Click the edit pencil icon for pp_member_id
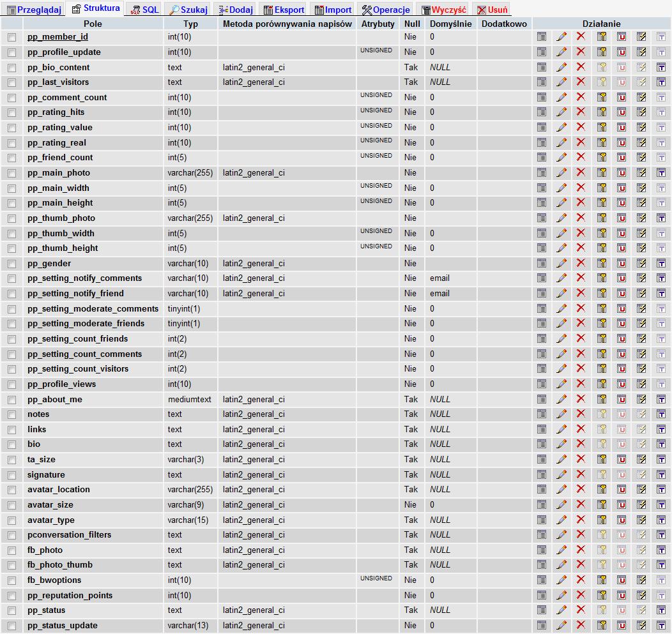 [561, 37]
